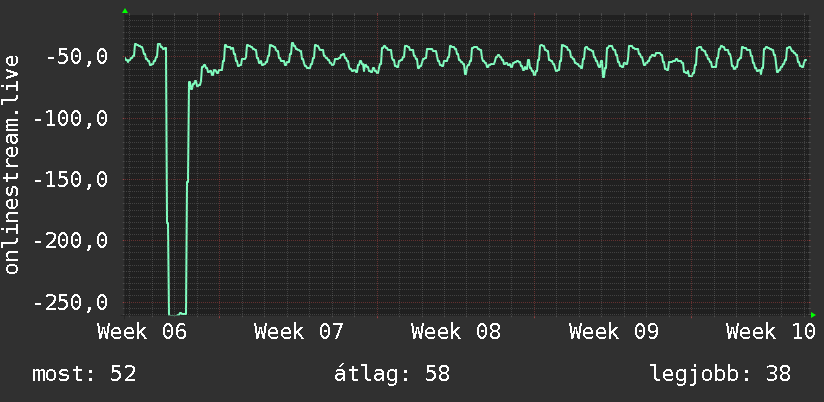
Task: Click the onlinestream.live vertical axis title
Action: (12, 166)
